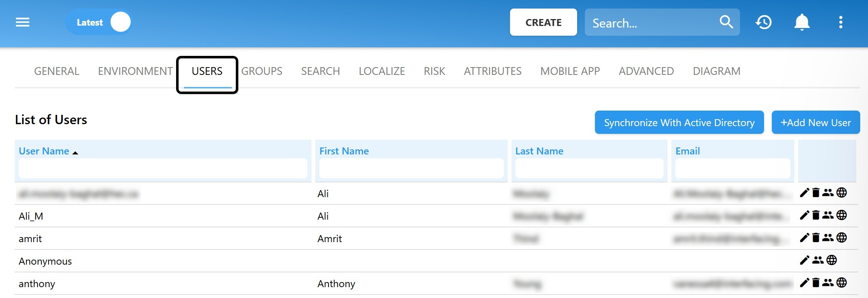Click the Email column filter box
The image size is (868, 298).
[732, 169]
